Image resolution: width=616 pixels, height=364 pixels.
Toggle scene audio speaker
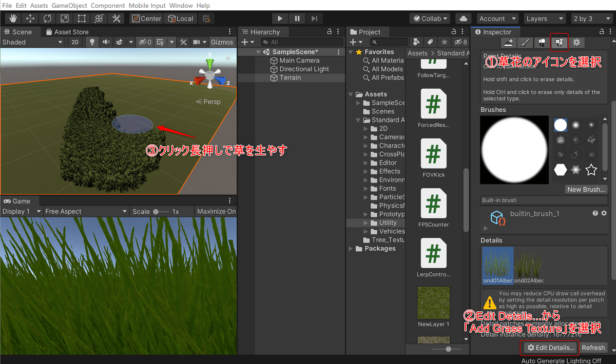pos(106,42)
